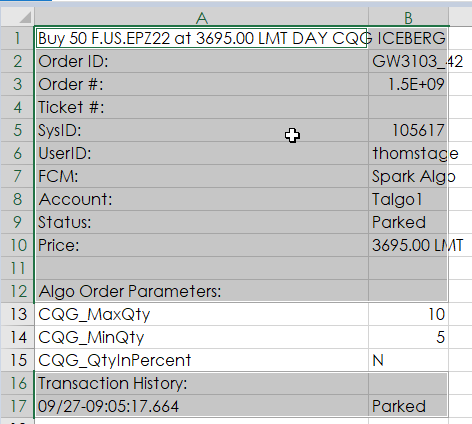Click the cell with the Buy 50 F.US.EPZ22 order text
The width and height of the screenshot is (472, 424).
202,38
